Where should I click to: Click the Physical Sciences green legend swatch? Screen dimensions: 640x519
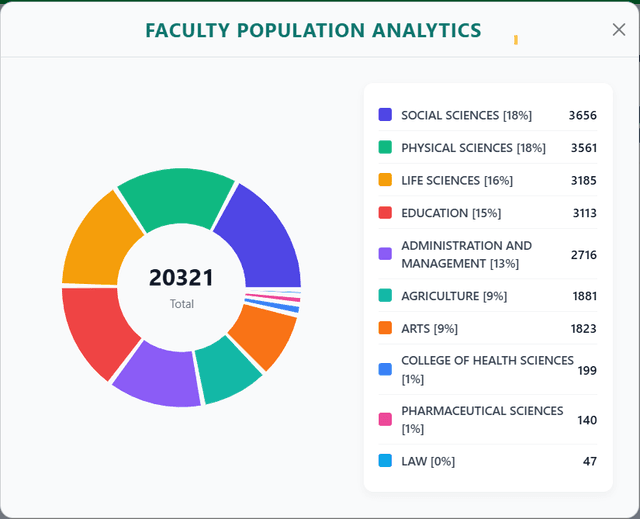tap(385, 147)
